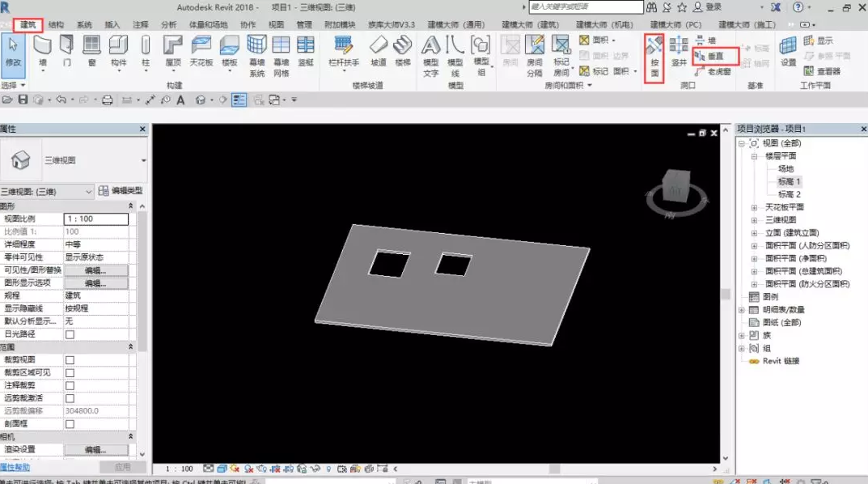
Task: Click the 坡道 ramp tool
Action: click(x=378, y=50)
